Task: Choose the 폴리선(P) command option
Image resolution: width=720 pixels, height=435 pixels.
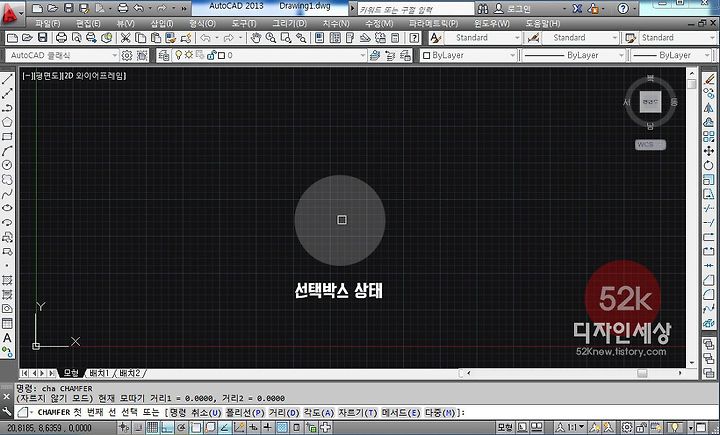Action: pos(245,412)
